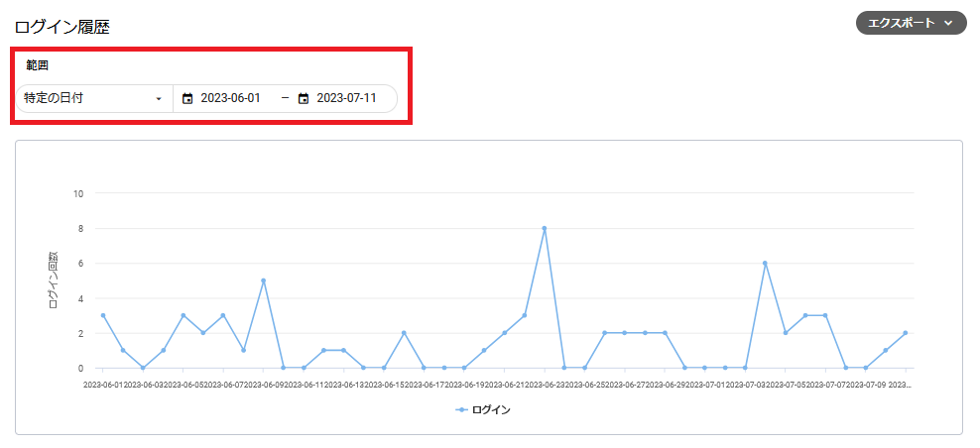Toggle the ログイン series in legend
Screen dimensions: 980x448
point(491,409)
